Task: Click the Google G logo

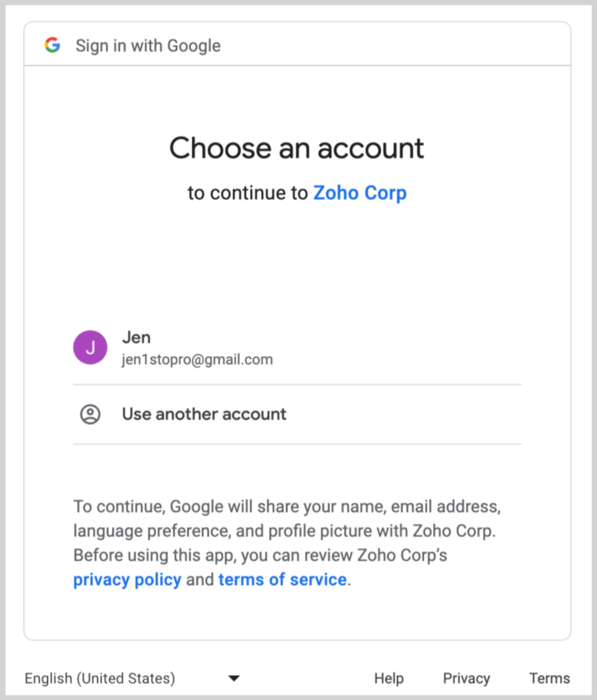Action: 52,45
